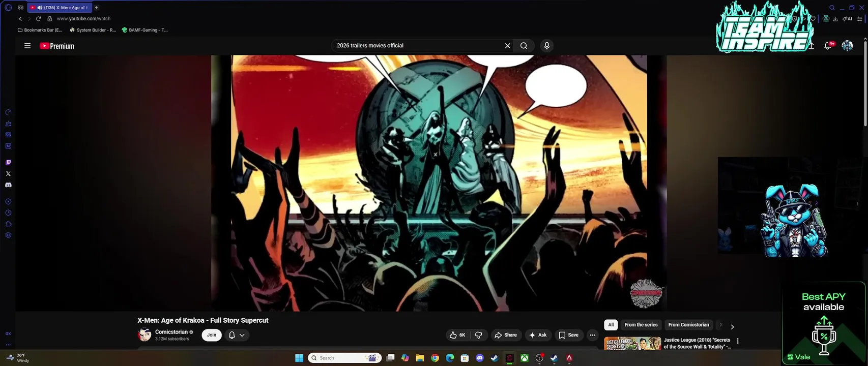Open BAMF-Gaming bookmark
This screenshot has width=868, height=366.
tap(145, 30)
